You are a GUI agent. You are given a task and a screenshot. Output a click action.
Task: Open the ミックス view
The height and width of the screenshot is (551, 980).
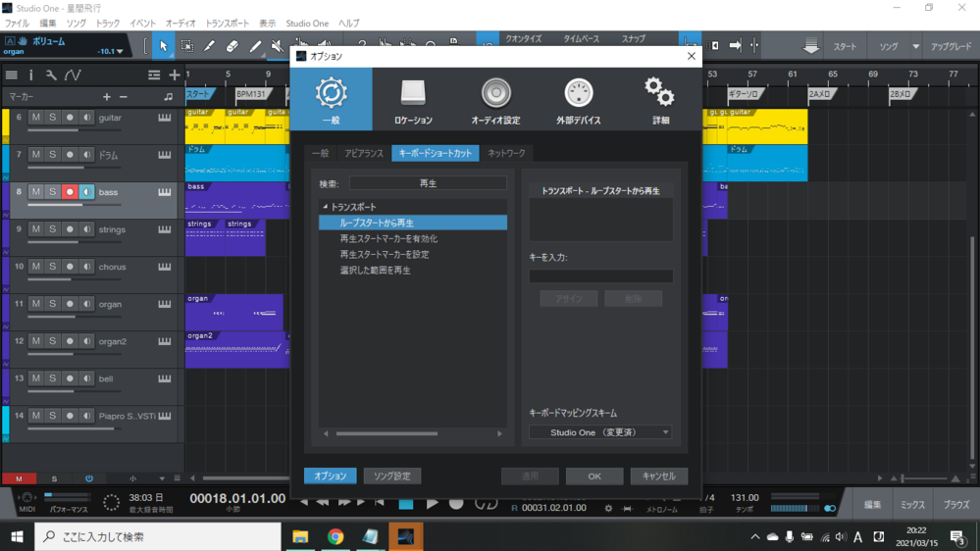[x=912, y=505]
